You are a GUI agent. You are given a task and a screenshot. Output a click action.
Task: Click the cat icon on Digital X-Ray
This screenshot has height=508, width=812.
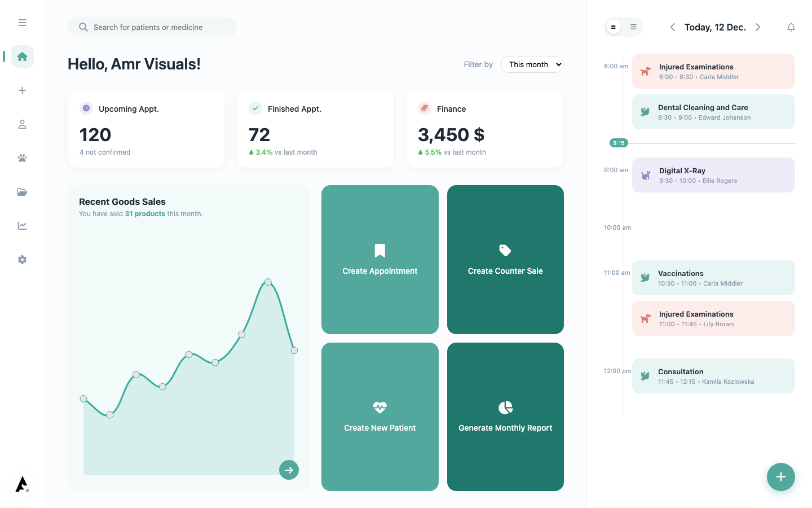coord(646,175)
